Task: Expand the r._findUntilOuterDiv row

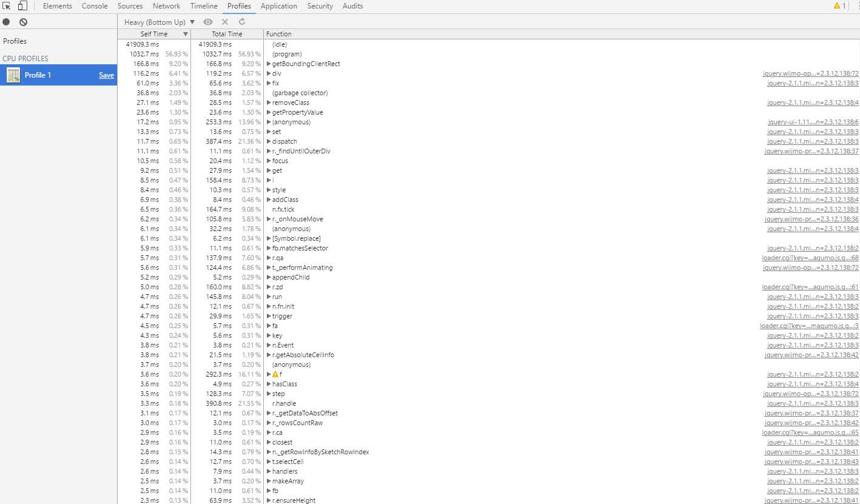Action: 269,151
